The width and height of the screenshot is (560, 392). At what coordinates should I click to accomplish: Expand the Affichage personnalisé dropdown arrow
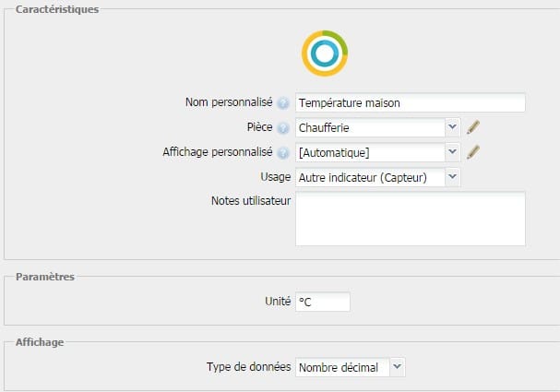452,152
